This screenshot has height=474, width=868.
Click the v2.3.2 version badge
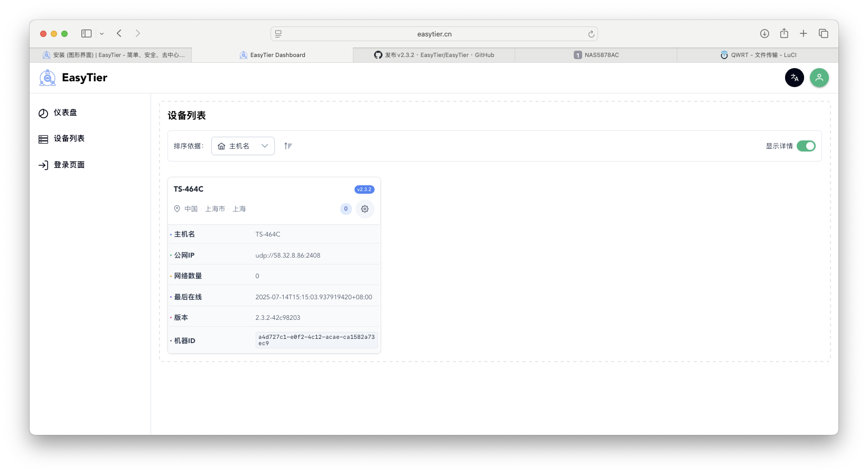click(x=364, y=189)
